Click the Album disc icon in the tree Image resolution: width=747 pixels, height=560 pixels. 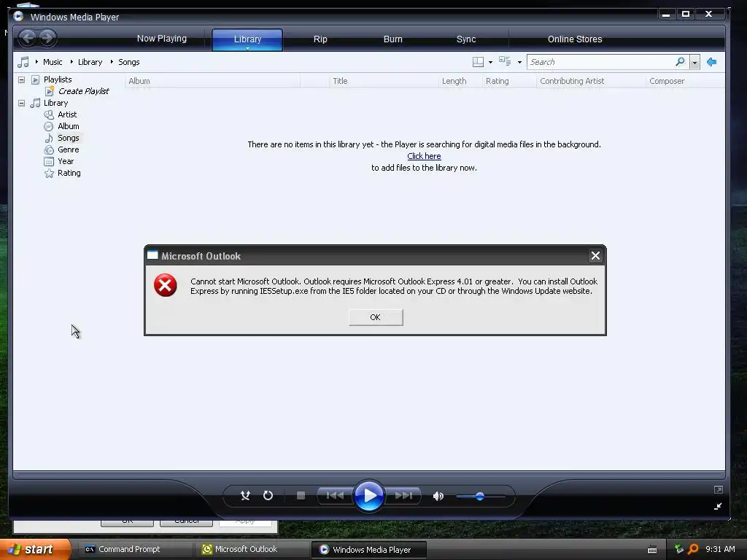coord(49,126)
